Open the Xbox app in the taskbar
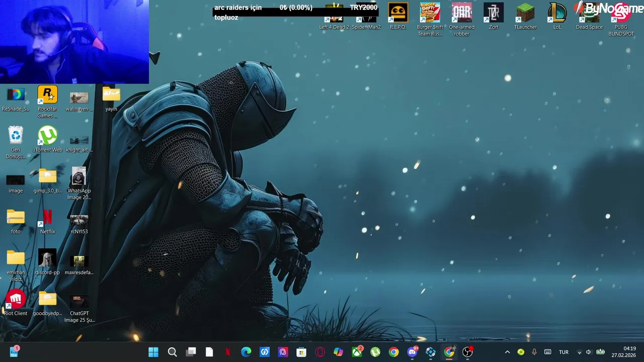This screenshot has height=362, width=644. (x=357, y=352)
